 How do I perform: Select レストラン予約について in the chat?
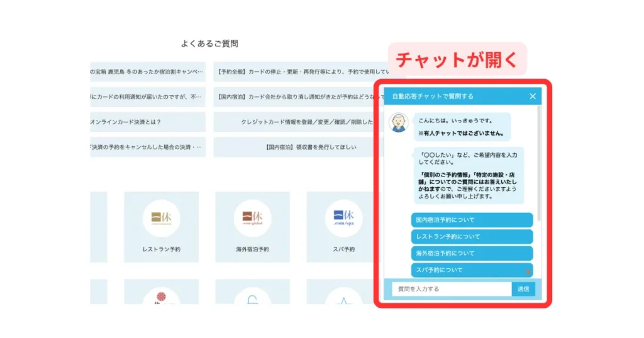coord(472,237)
